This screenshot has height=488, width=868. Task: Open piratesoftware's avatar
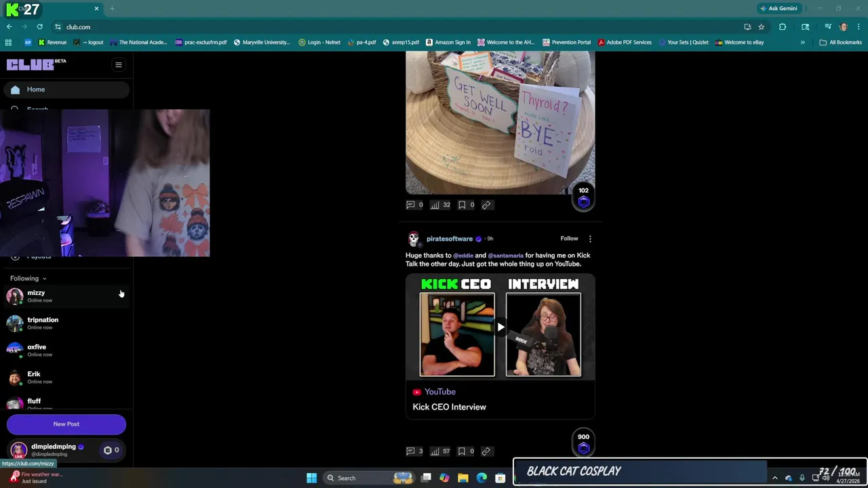click(413, 239)
